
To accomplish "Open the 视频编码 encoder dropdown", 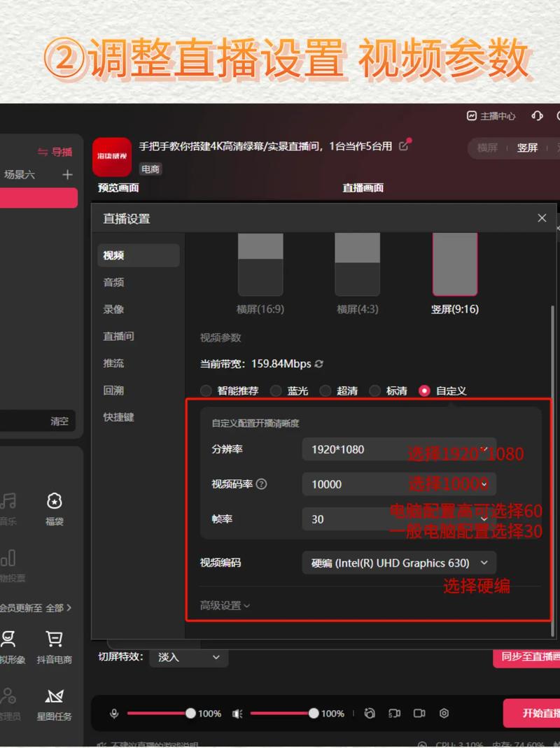I will click(399, 563).
